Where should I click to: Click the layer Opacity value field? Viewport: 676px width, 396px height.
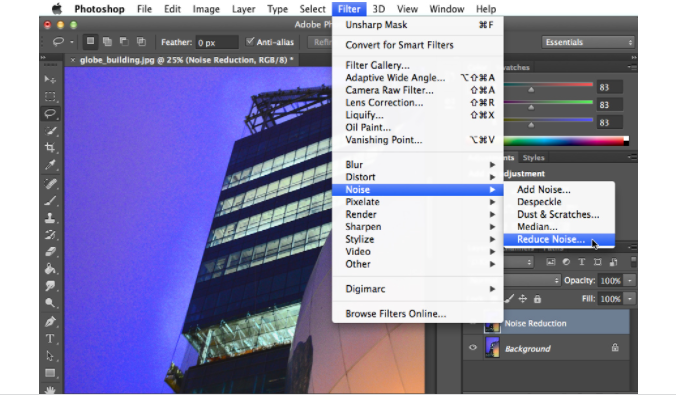(x=610, y=281)
